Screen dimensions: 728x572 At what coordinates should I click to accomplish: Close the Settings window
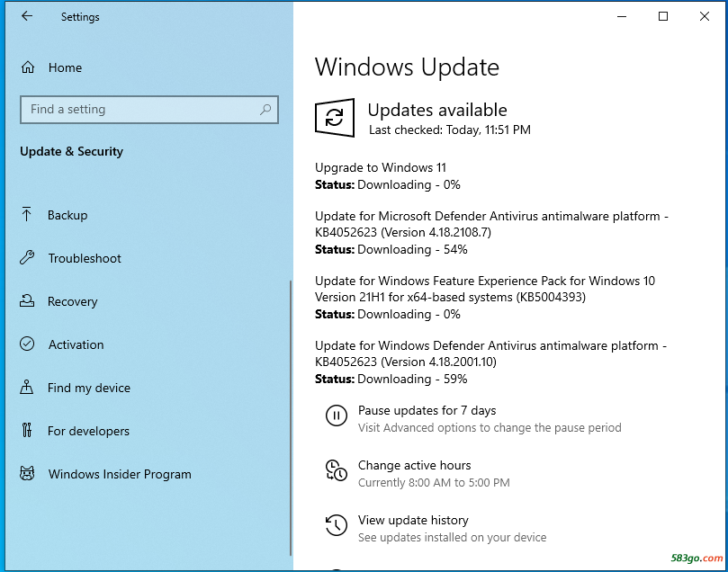tap(705, 16)
